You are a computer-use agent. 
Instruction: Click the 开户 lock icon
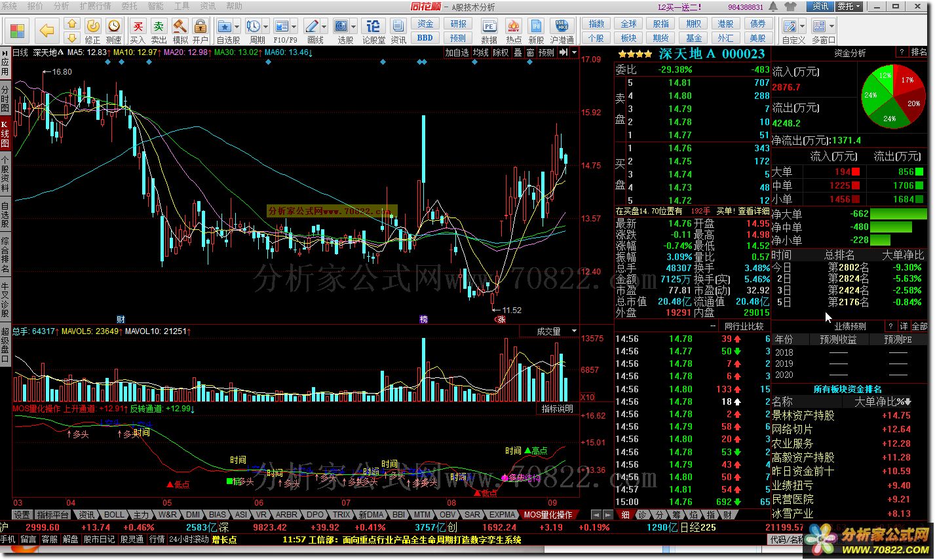[200, 27]
